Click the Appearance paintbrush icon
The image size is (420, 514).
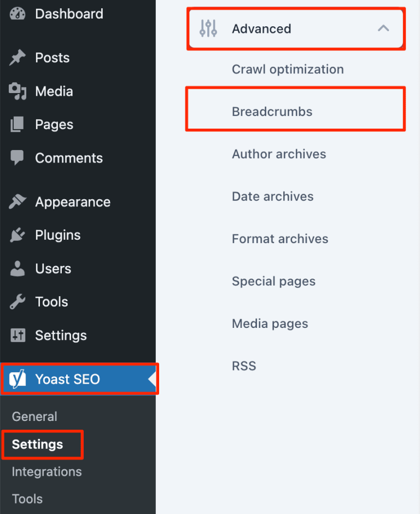click(17, 201)
